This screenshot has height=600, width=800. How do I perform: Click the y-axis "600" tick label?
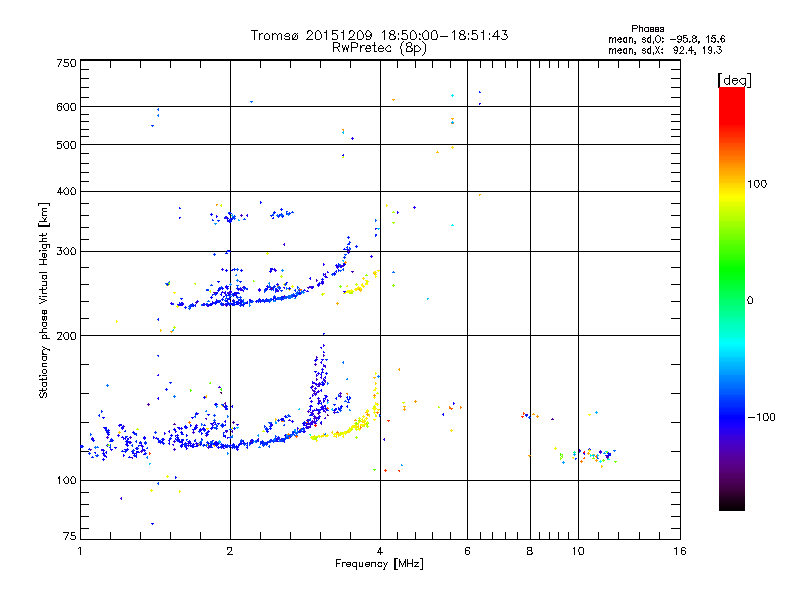[66, 107]
